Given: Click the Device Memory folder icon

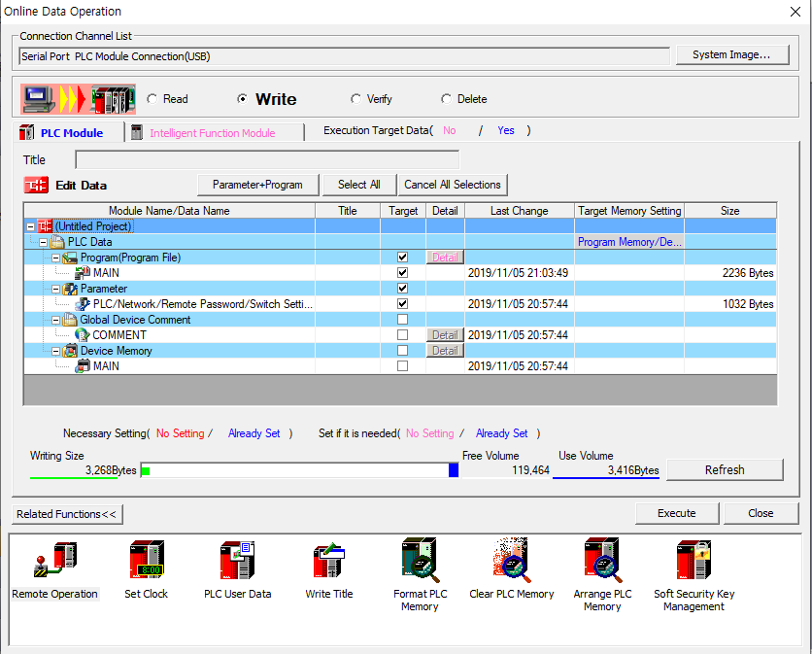Looking at the screenshot, I should pyautogui.click(x=70, y=350).
